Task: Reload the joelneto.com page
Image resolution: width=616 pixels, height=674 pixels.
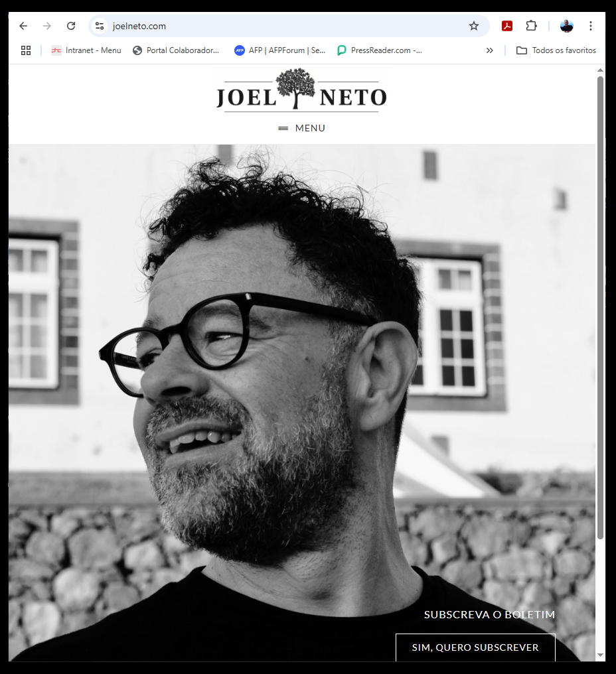Action: pos(71,26)
